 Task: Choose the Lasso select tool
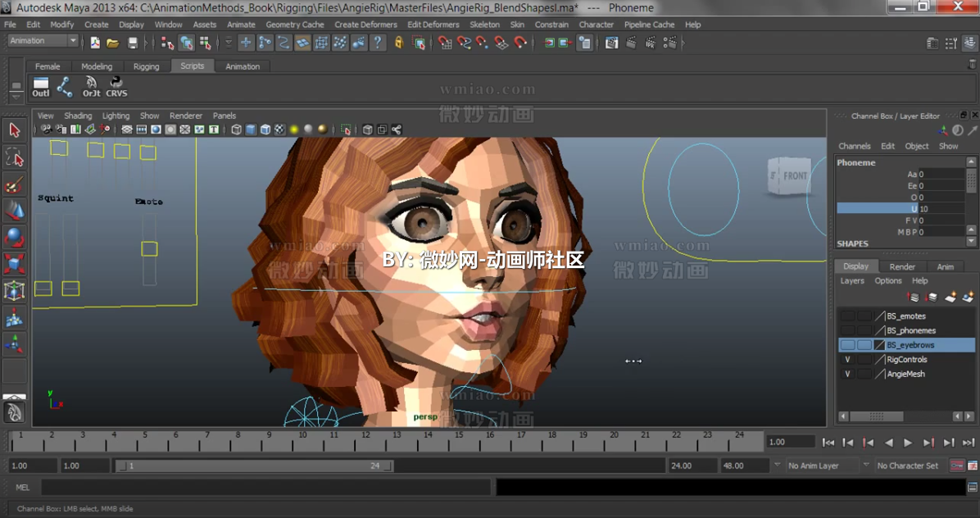[x=15, y=157]
